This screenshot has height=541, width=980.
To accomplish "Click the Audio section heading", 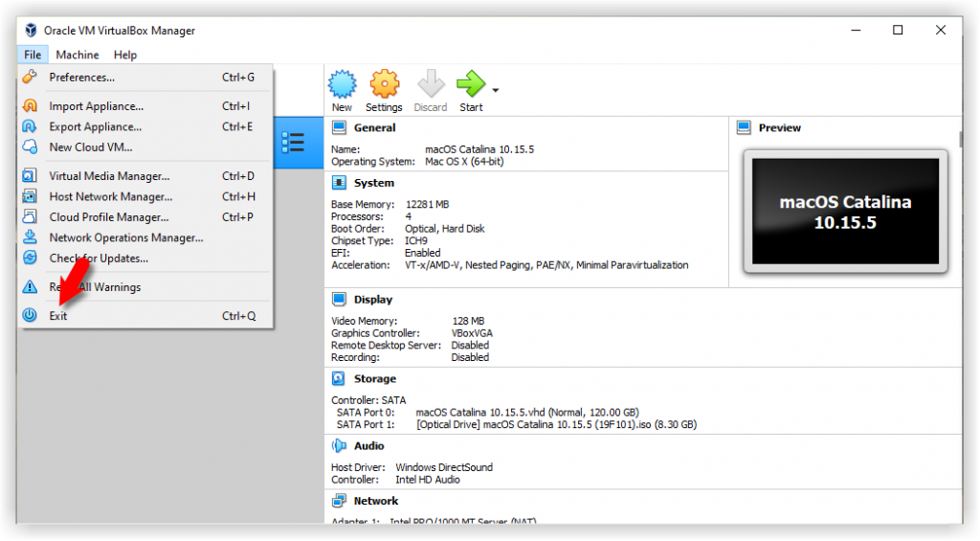I will 368,446.
